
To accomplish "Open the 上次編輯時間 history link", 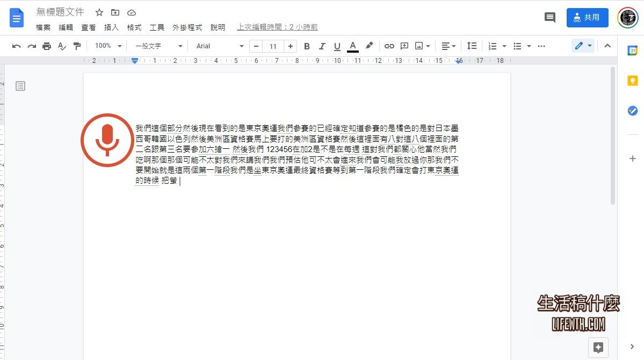I will click(277, 27).
